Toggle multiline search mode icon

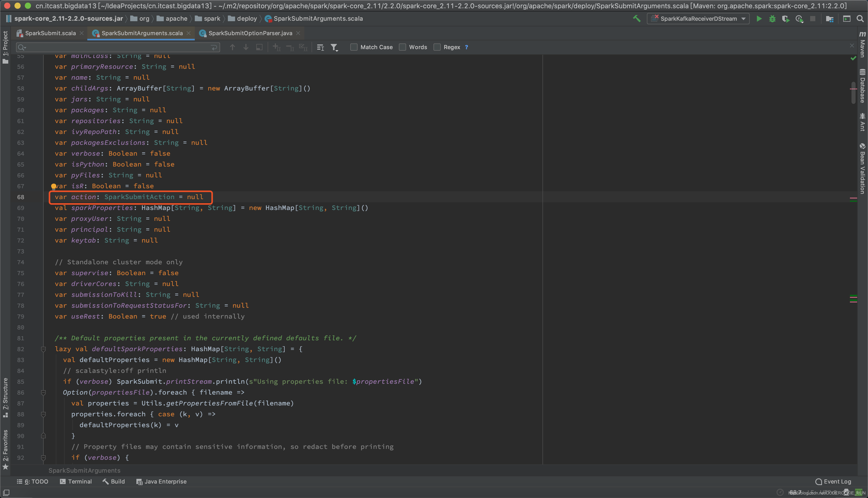[320, 47]
